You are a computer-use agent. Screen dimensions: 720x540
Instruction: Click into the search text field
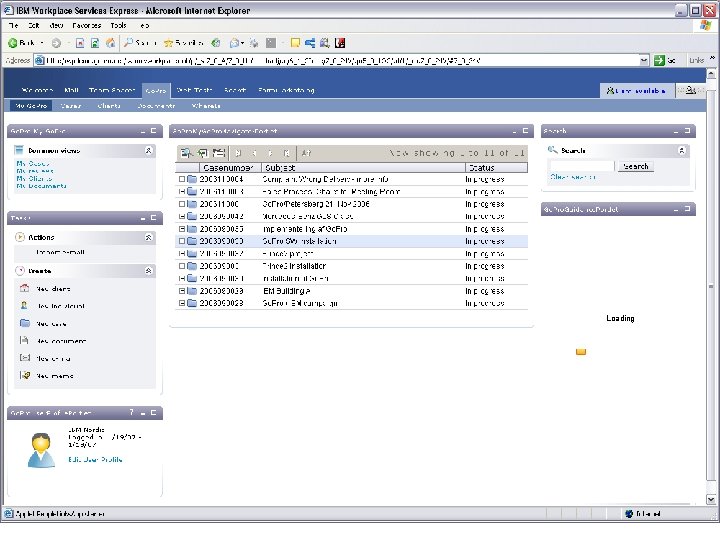[x=581, y=166]
